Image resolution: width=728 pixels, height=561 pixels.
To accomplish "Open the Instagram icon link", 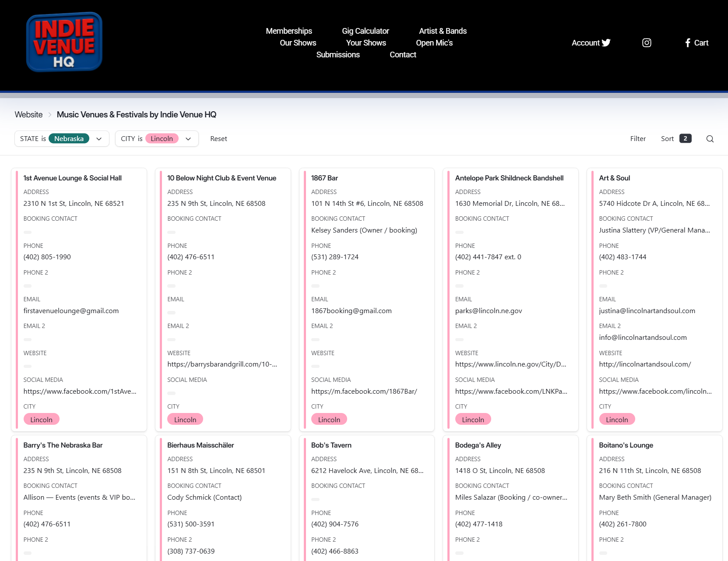I will [647, 42].
